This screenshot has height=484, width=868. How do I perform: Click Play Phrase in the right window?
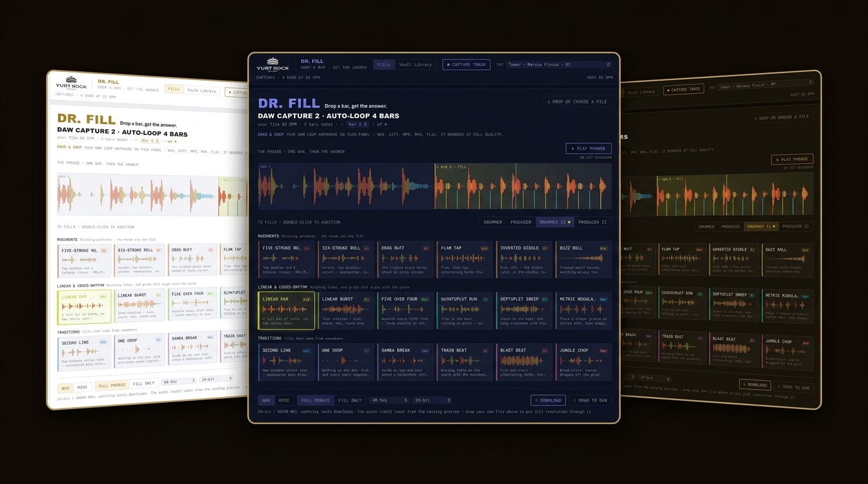pyautogui.click(x=792, y=159)
